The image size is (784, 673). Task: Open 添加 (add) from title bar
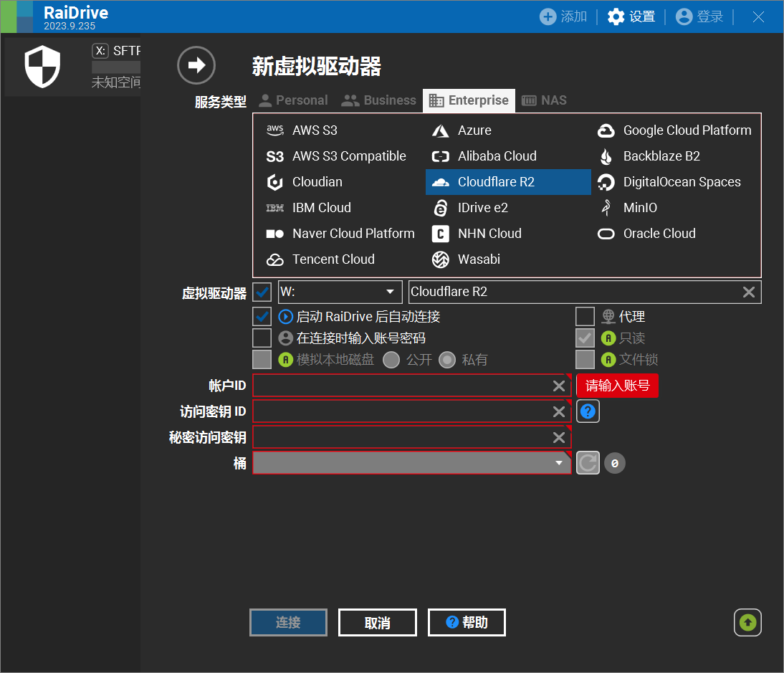point(563,16)
